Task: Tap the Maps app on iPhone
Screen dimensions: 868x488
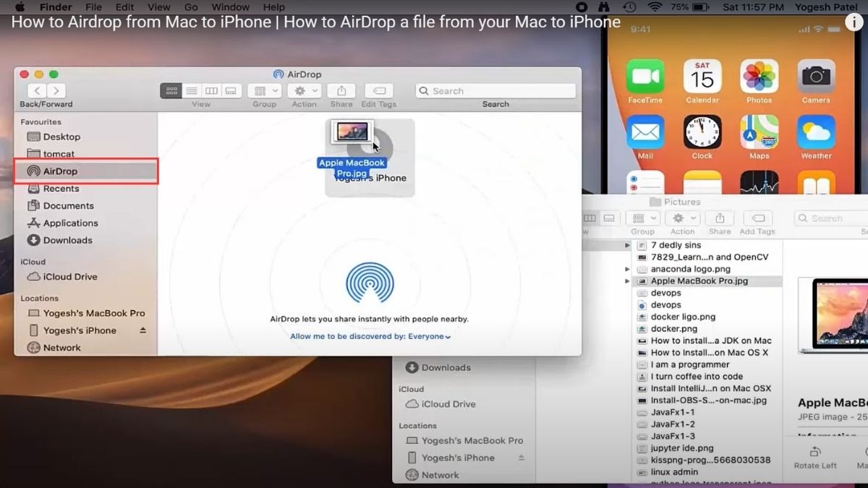Action: click(759, 132)
